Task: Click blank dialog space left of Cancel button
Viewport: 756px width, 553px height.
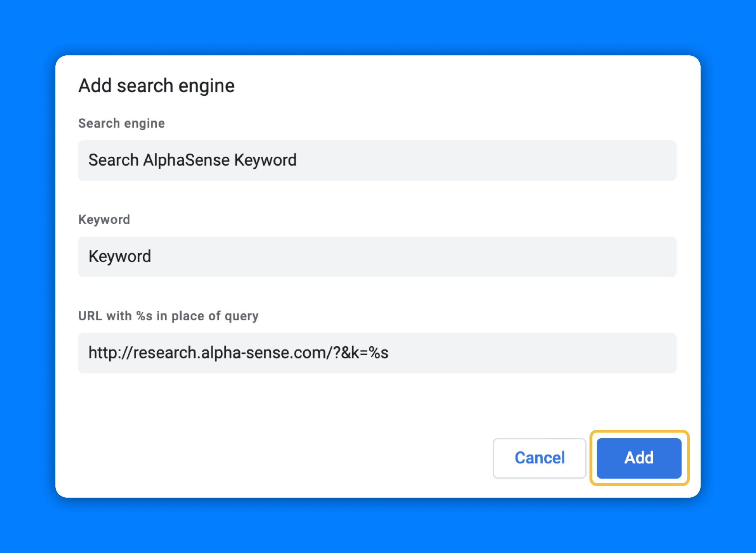Action: coord(288,458)
